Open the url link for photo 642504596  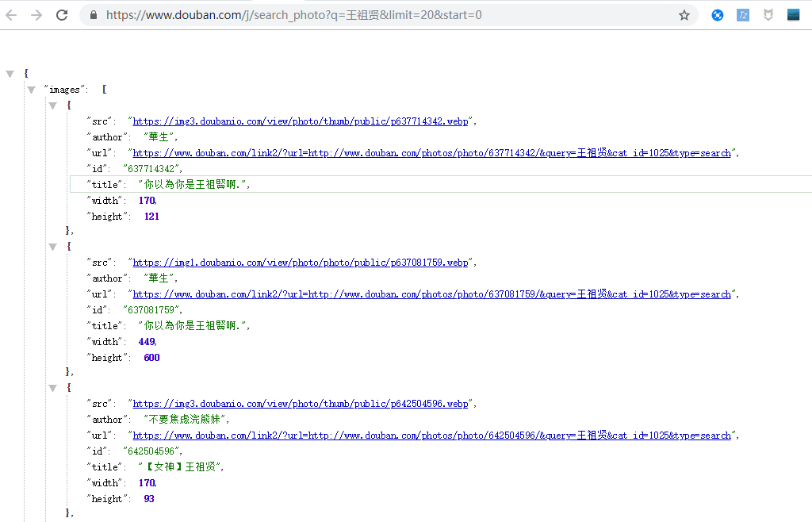tap(432, 436)
